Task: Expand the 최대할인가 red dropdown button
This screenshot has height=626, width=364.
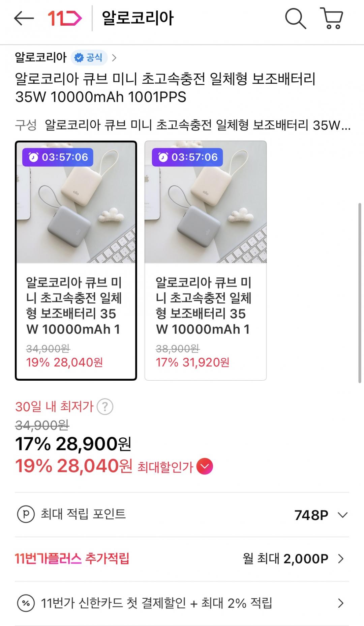Action: pyautogui.click(x=205, y=467)
